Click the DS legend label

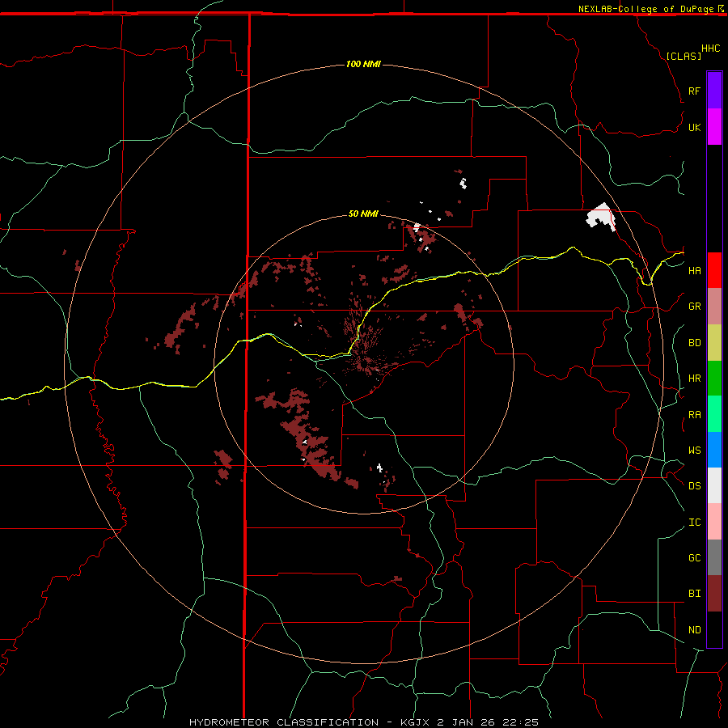(x=694, y=486)
